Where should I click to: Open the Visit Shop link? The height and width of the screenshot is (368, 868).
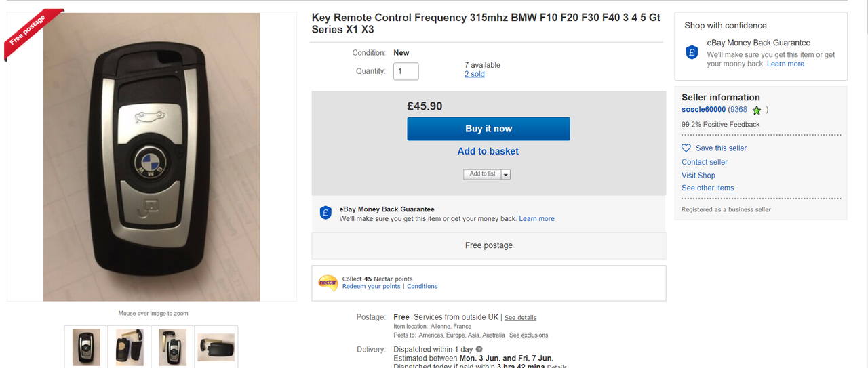click(x=698, y=175)
